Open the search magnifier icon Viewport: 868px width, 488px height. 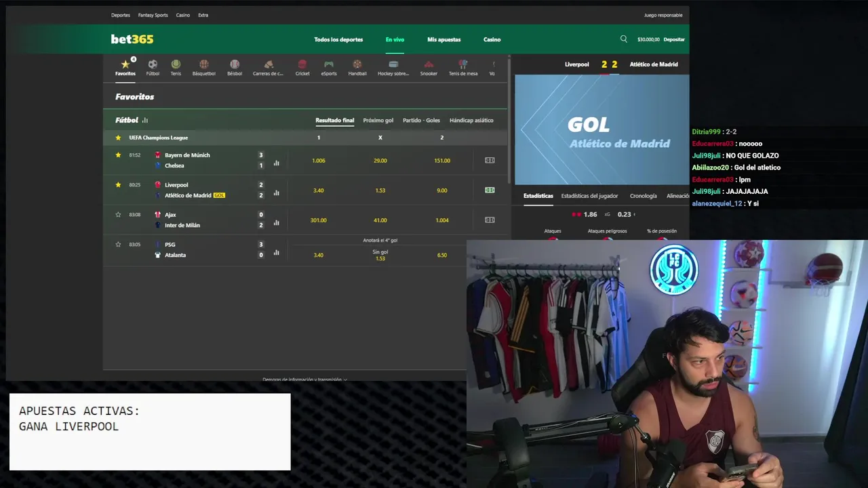point(624,39)
